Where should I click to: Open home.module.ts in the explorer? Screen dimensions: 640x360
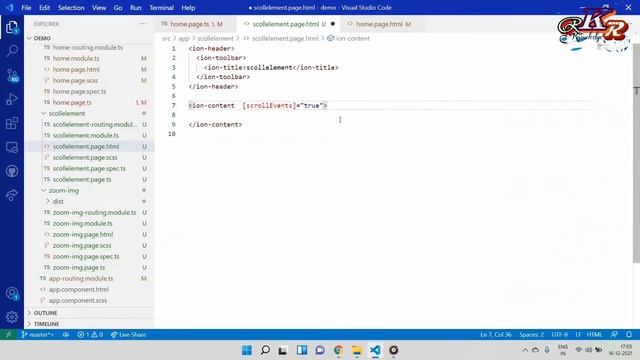click(x=76, y=59)
